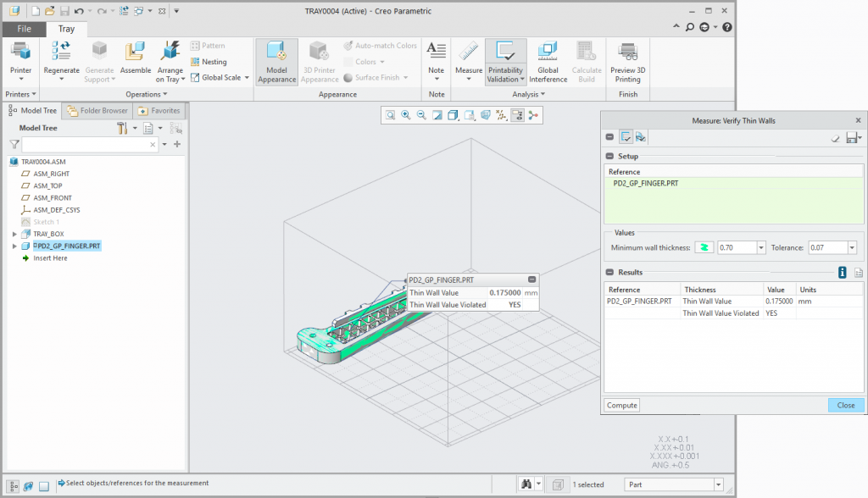Click the Nesting command
Screen dimensions: 868x498
(209, 62)
